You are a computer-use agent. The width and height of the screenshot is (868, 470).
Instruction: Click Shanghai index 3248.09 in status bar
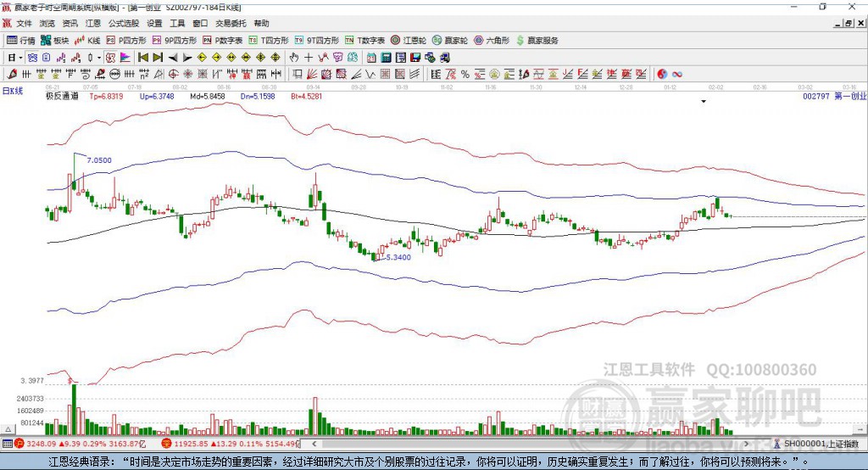coord(41,444)
